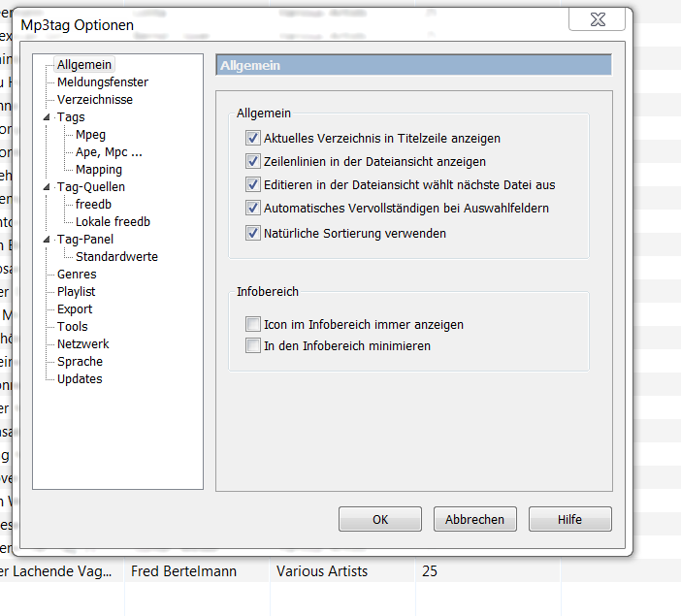Open Standardwerte settings page

(116, 257)
